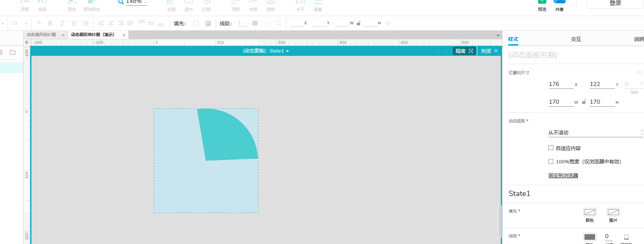Screen dimensions: 644x244
Task: Click the canvas origin crosshair icon at ruler corner
Action: (x=27, y=42)
